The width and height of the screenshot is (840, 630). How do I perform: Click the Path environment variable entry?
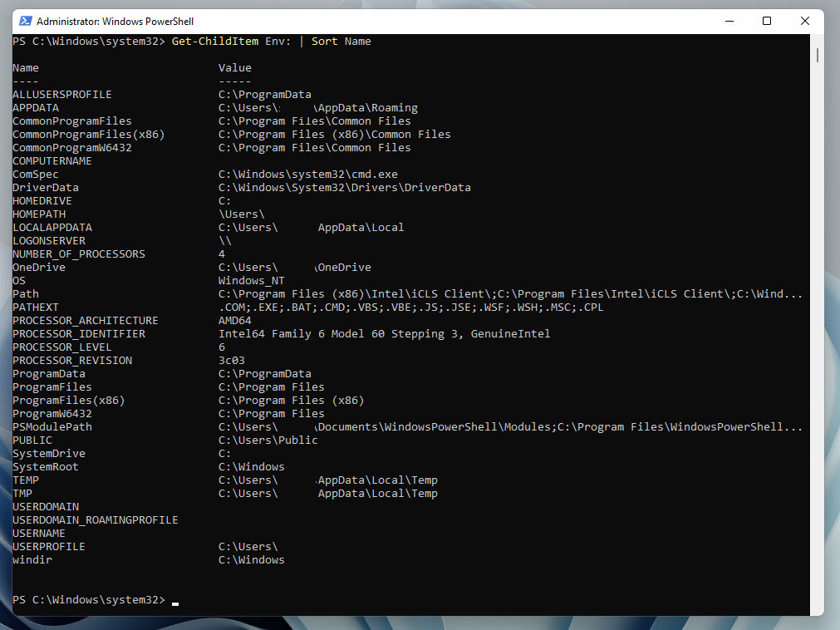tap(26, 293)
